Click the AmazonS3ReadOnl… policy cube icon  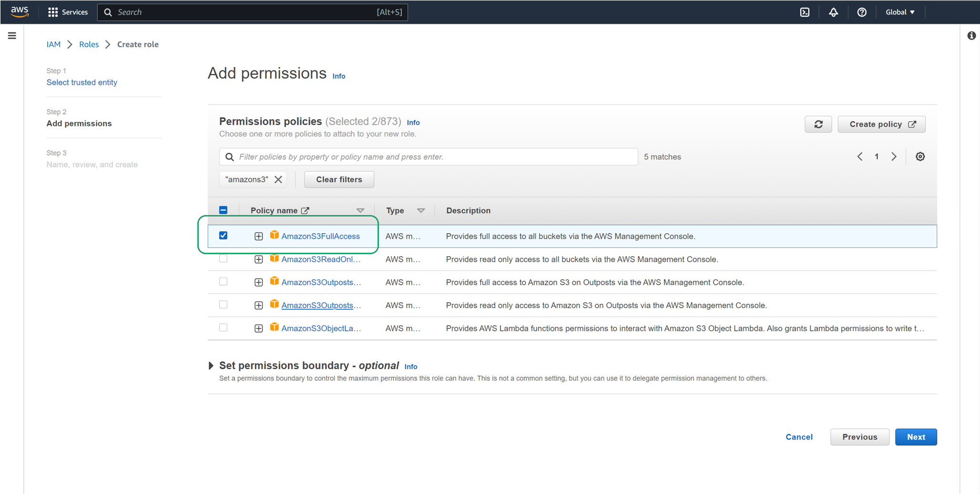tap(274, 258)
